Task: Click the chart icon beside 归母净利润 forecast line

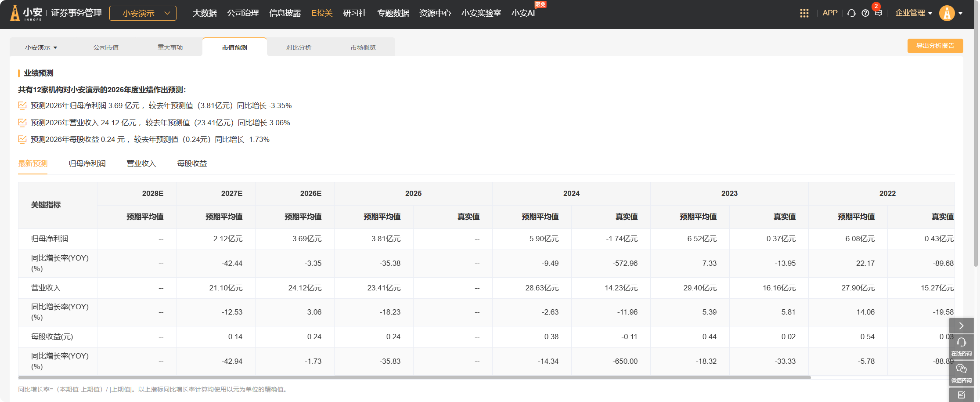Action: (x=22, y=105)
